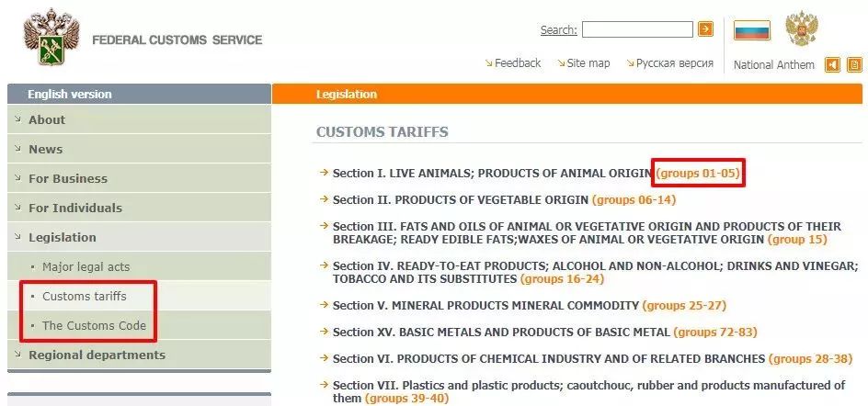The height and width of the screenshot is (406, 868).
Task: Open the National Anthem text document icon
Action: [855, 65]
